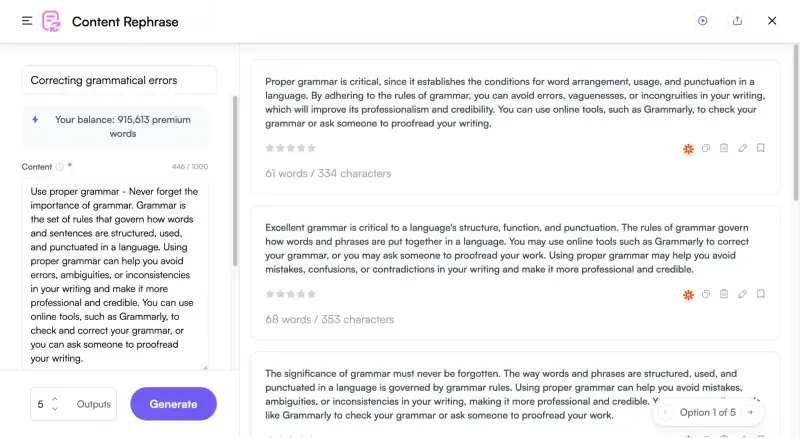The height and width of the screenshot is (439, 800).
Task: Edit the second output with pencil icon
Action: [742, 294]
